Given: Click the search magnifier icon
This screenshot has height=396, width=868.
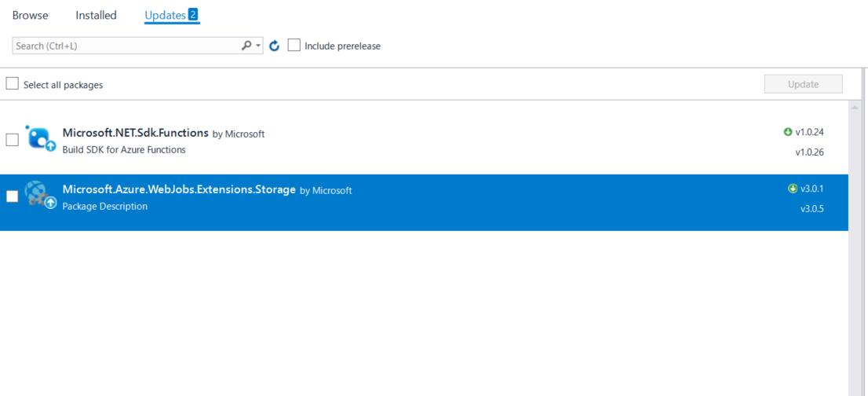Looking at the screenshot, I should tap(246, 46).
